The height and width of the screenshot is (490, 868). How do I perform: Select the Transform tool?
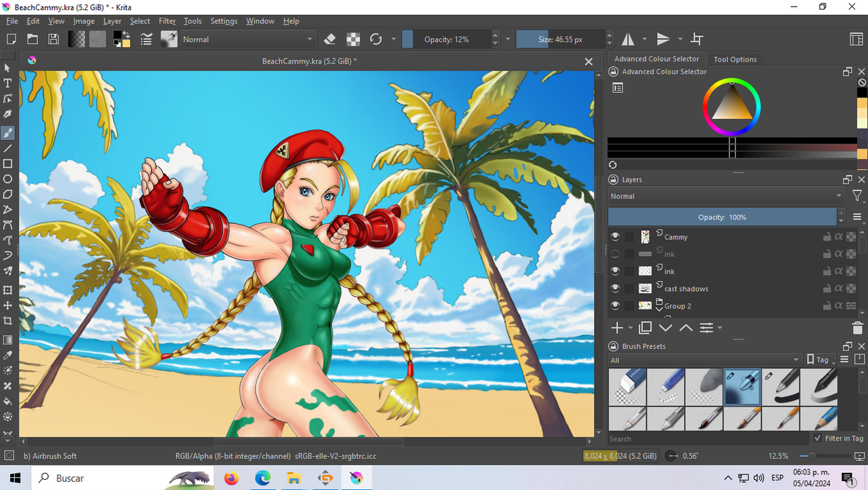coord(7,290)
